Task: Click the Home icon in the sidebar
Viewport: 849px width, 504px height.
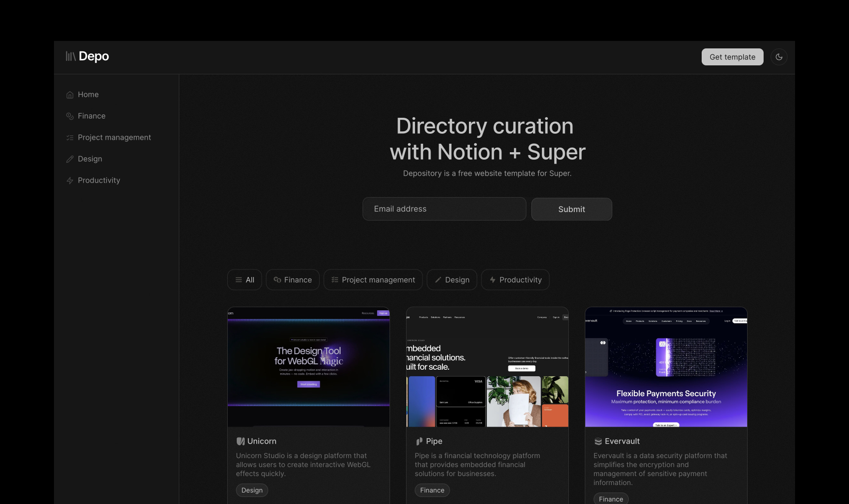Action: 70,95
